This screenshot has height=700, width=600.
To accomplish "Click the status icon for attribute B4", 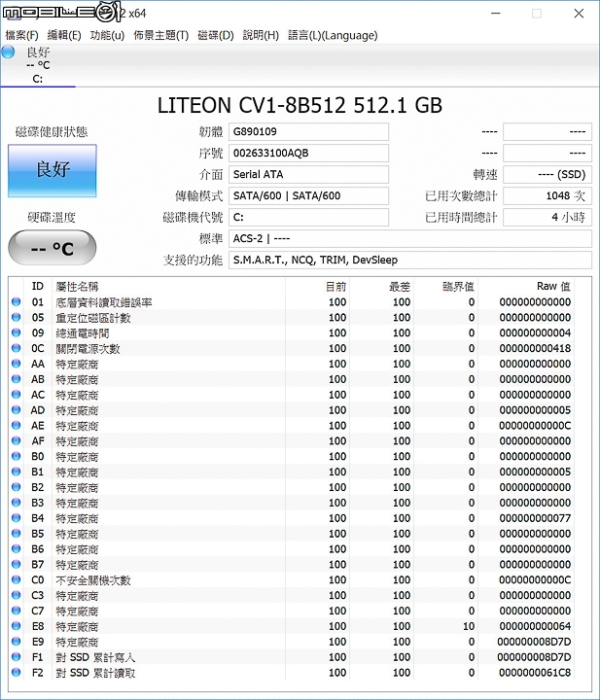I will (x=17, y=518).
